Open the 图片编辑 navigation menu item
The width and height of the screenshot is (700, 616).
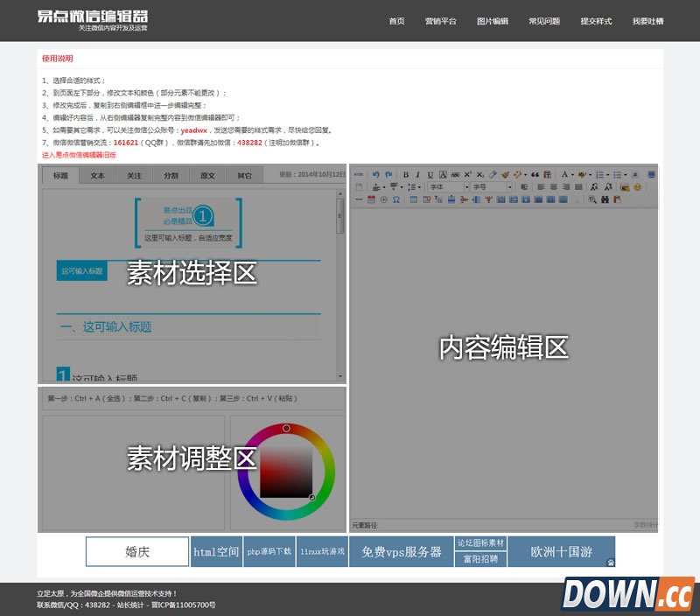click(x=494, y=21)
